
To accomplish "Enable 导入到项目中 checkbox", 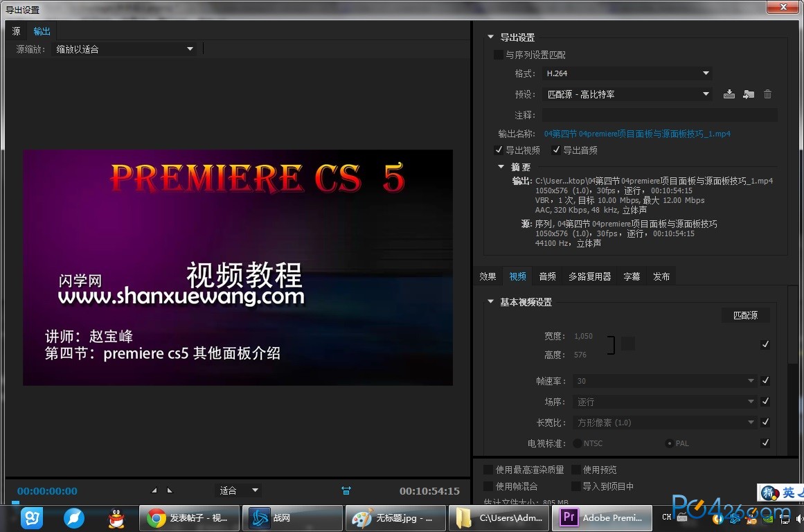I will pos(575,486).
